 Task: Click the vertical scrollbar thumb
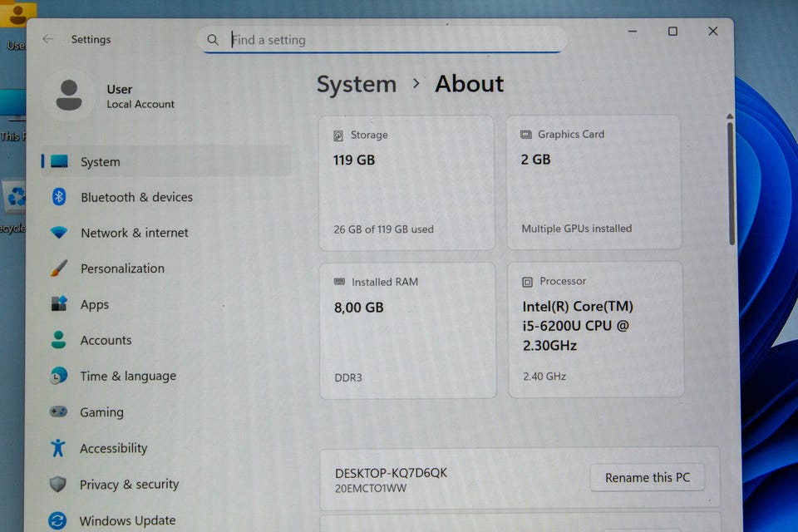[x=731, y=183]
